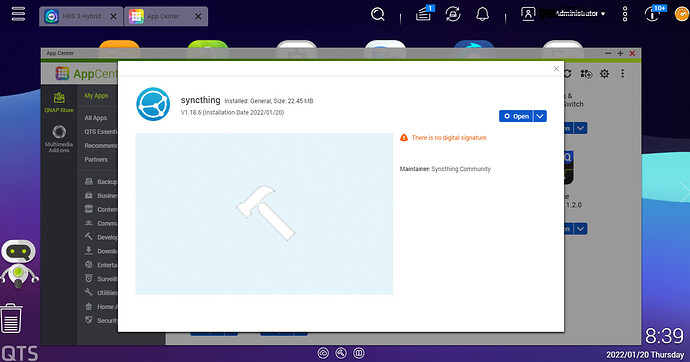The width and height of the screenshot is (690, 362).
Task: Select the Business category icon
Action: point(88,195)
